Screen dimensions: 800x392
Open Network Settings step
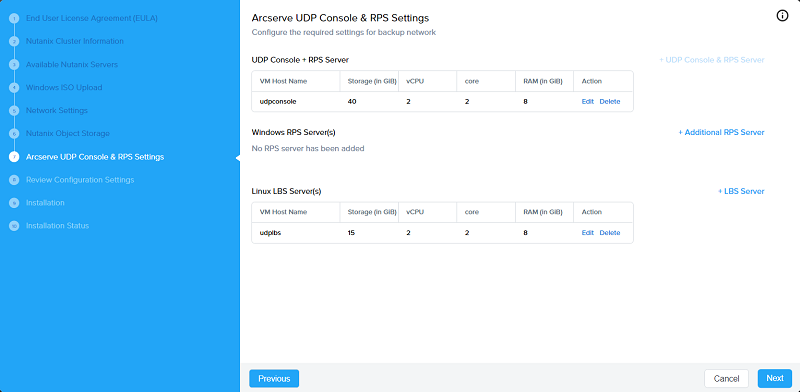[57, 110]
